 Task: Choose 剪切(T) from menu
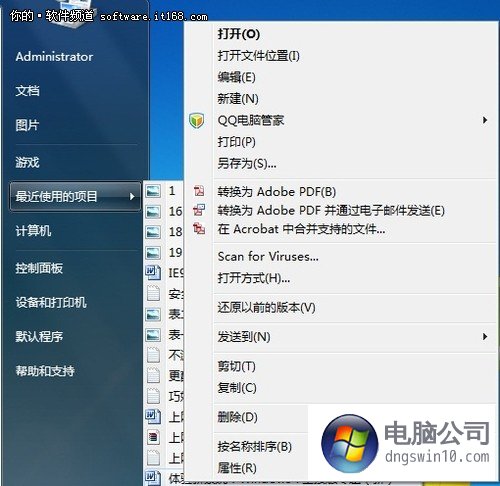tap(237, 366)
